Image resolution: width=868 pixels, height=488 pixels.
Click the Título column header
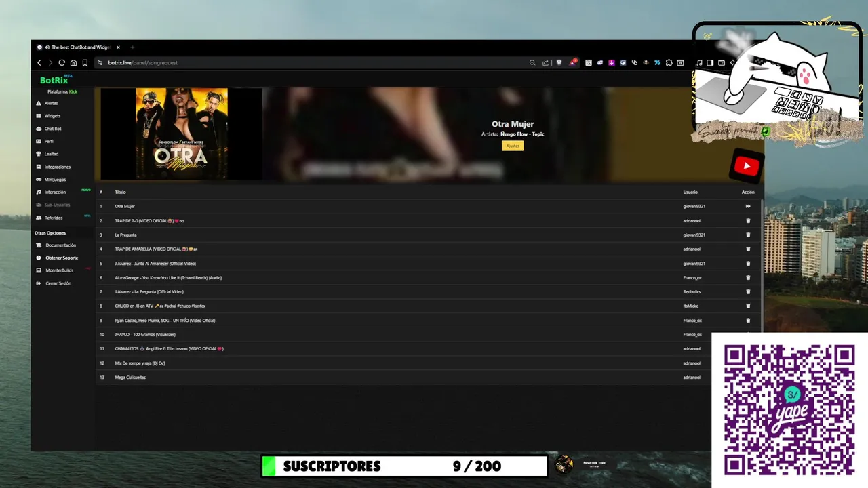click(x=120, y=192)
